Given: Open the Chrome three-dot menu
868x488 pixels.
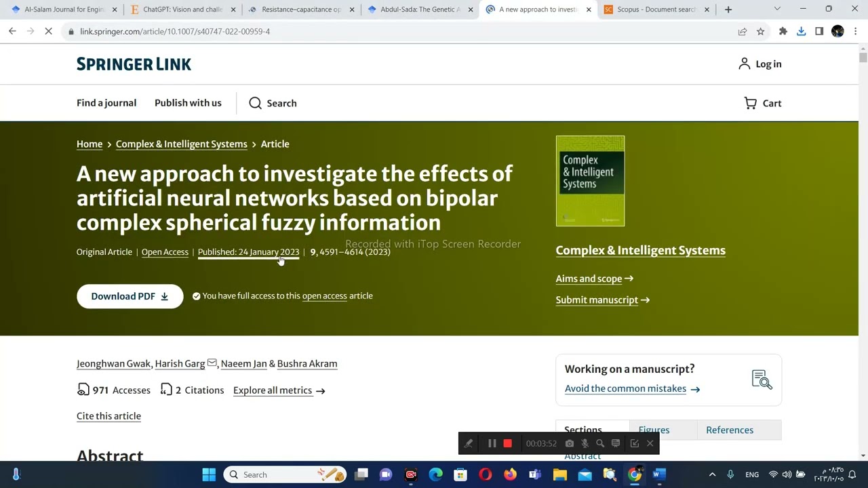Looking at the screenshot, I should pos(856,31).
